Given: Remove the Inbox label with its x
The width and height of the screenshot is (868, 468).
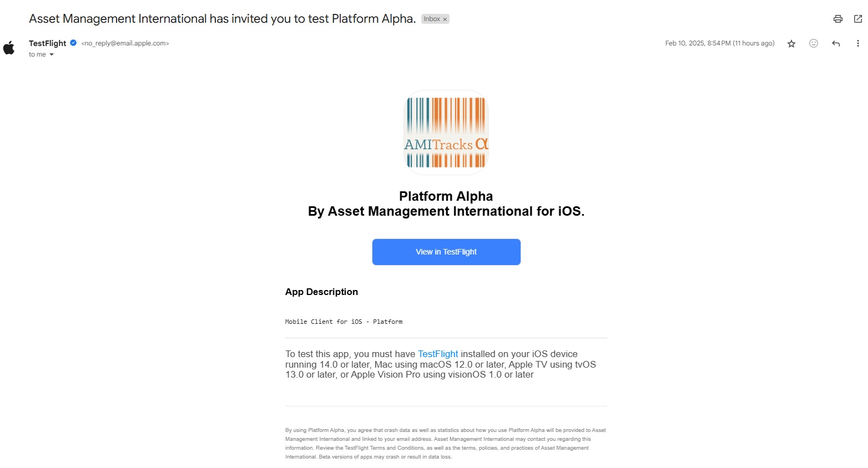Looking at the screenshot, I should (445, 19).
